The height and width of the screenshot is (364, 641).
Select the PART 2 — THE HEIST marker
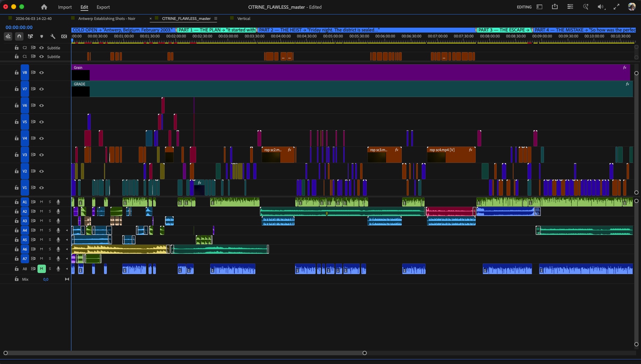pyautogui.click(x=366, y=30)
